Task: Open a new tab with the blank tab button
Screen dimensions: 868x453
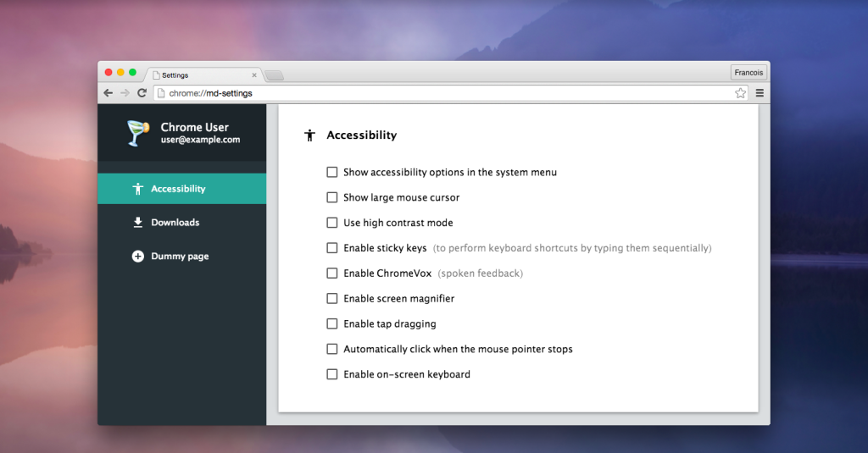Action: 274,75
